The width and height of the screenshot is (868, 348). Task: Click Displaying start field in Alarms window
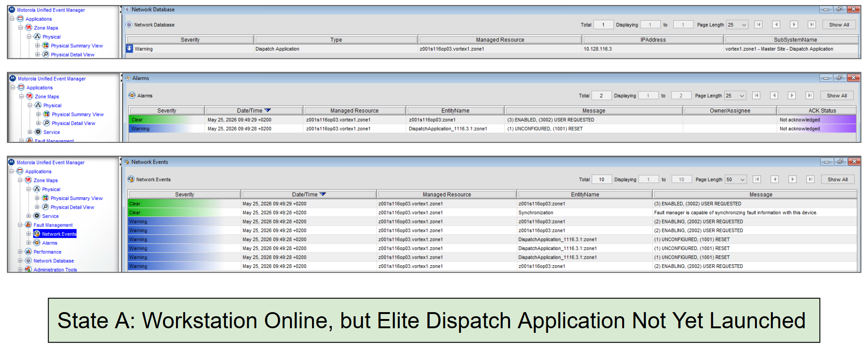click(x=648, y=96)
